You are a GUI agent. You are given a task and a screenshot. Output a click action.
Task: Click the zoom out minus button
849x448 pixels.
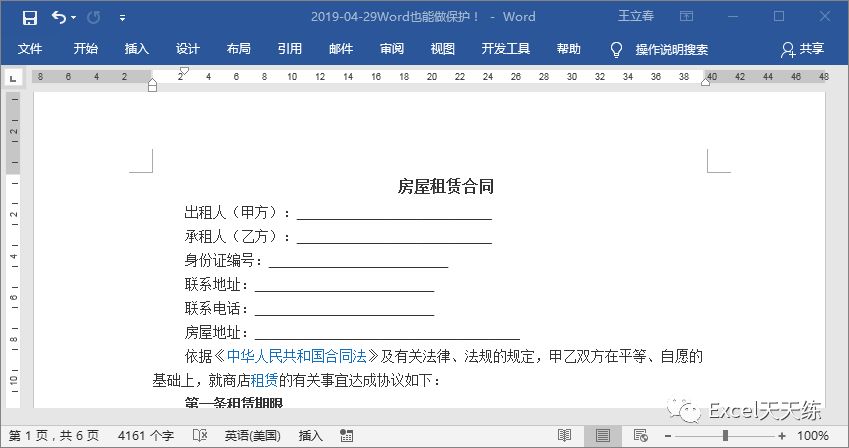point(668,436)
